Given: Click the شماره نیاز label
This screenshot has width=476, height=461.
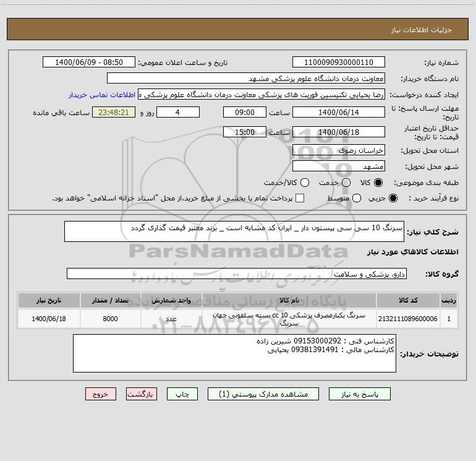Looking at the screenshot, I should pos(441,62).
